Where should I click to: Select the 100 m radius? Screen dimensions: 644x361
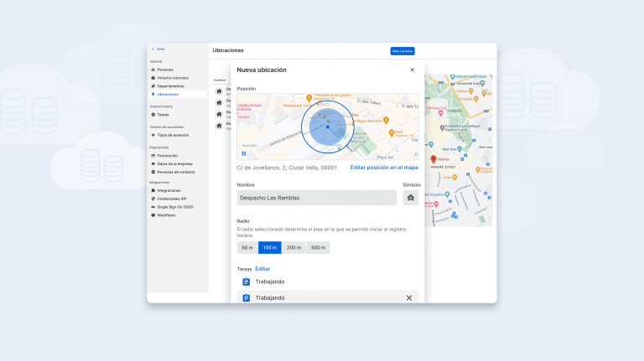[270, 248]
